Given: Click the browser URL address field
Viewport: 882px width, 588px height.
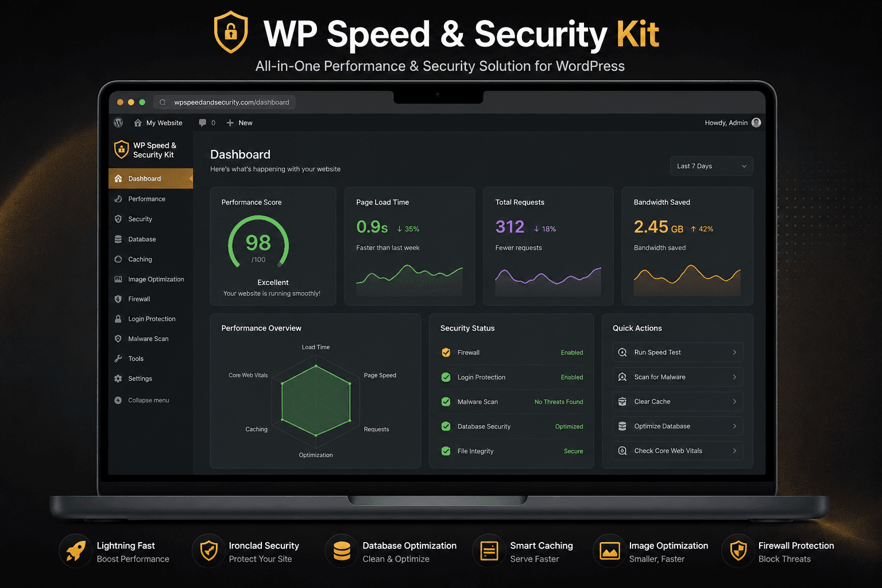Looking at the screenshot, I should coord(225,102).
